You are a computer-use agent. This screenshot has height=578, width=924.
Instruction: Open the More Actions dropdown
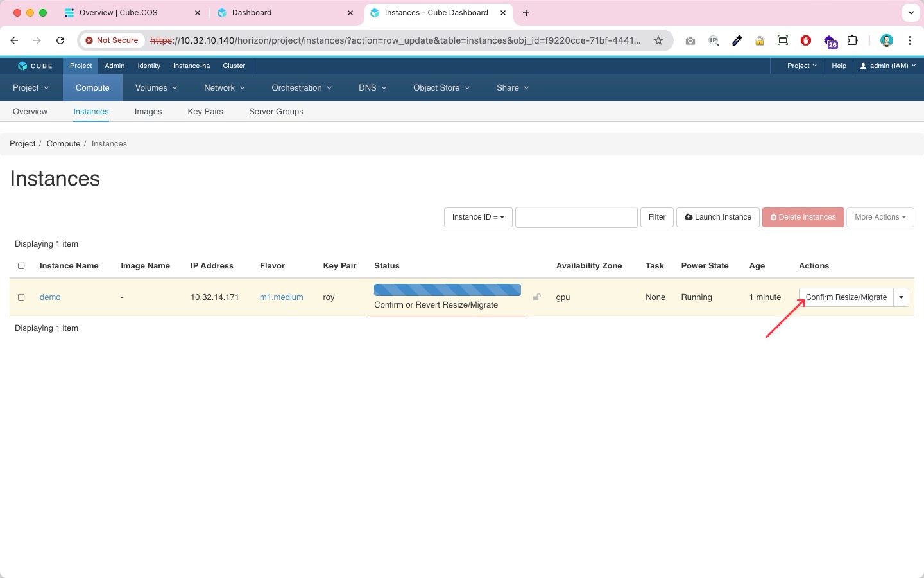(880, 217)
